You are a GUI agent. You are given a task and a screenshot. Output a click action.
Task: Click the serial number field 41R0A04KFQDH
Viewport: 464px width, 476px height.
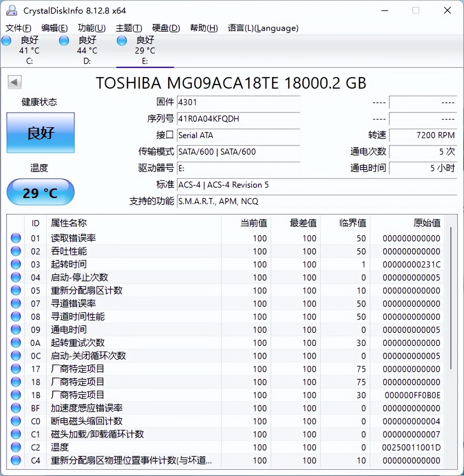tap(238, 119)
